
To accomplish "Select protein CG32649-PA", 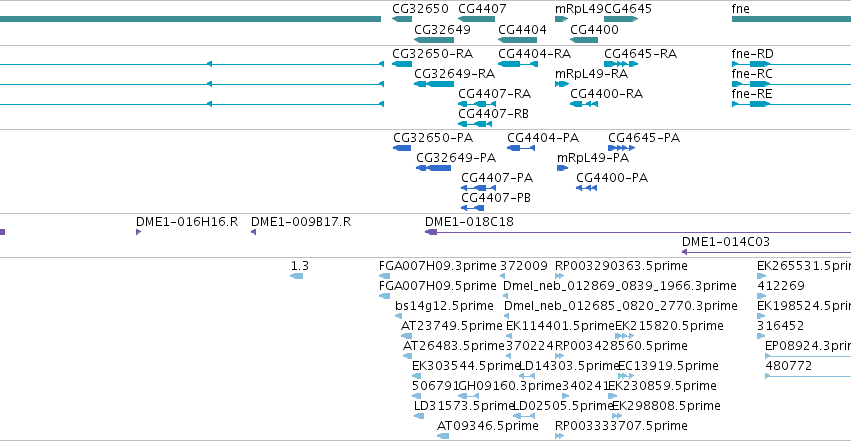I will [434, 168].
